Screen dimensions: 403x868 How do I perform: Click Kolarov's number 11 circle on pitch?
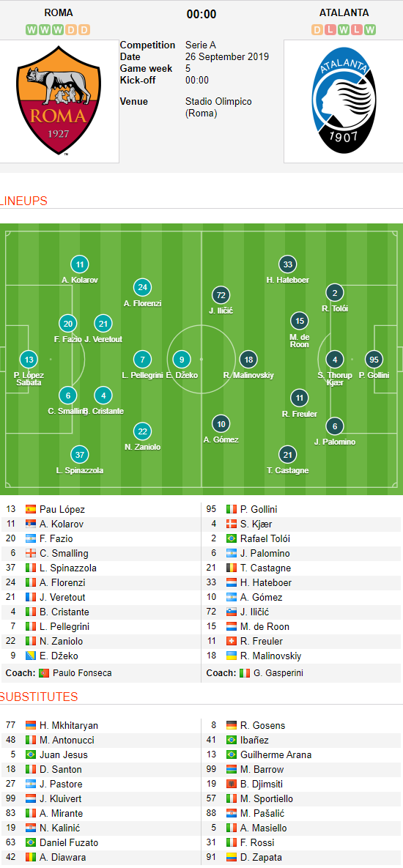(80, 264)
